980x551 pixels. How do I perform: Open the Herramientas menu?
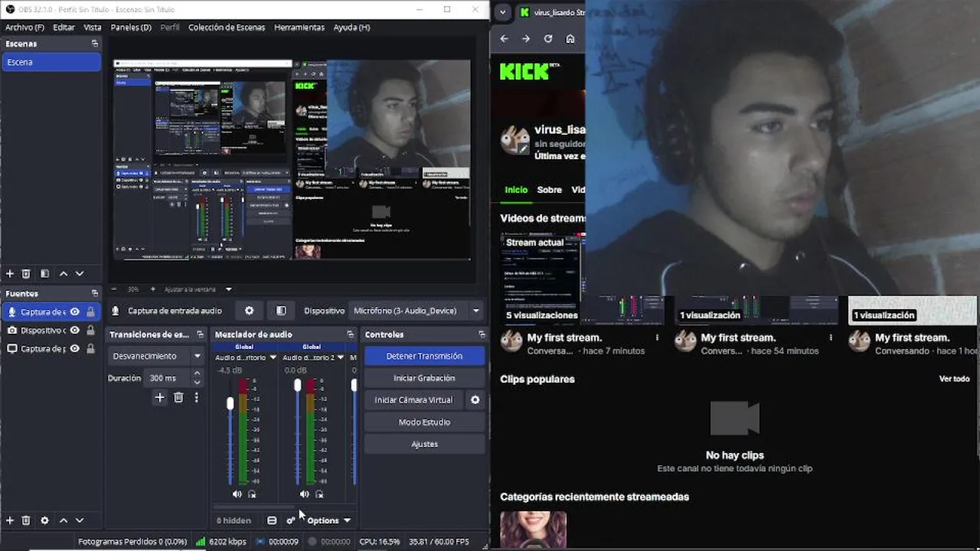(299, 27)
